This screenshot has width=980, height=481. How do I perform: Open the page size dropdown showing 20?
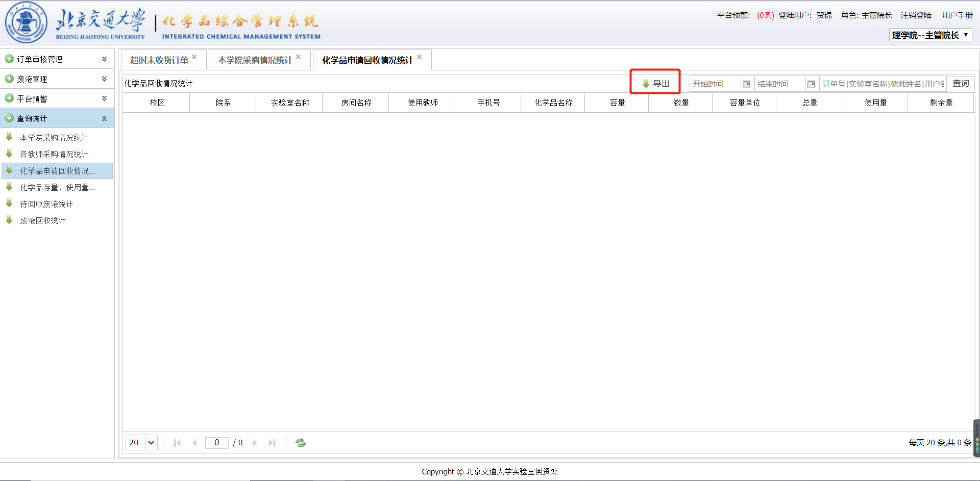pos(151,443)
